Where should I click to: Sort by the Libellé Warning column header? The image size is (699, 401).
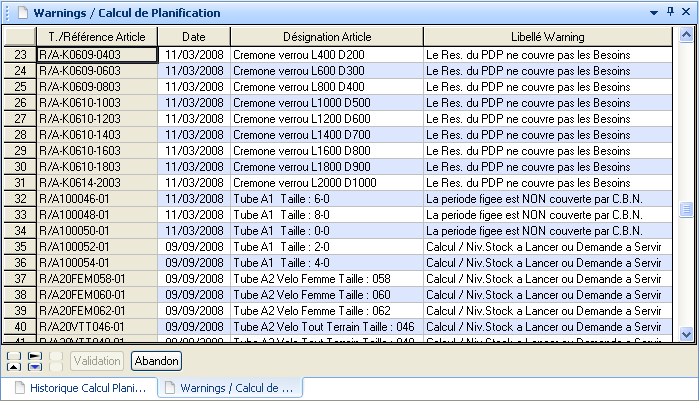pyautogui.click(x=545, y=36)
